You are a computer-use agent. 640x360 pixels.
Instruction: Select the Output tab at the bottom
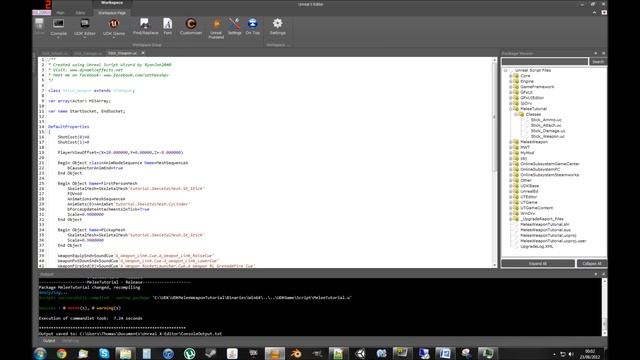point(49,341)
